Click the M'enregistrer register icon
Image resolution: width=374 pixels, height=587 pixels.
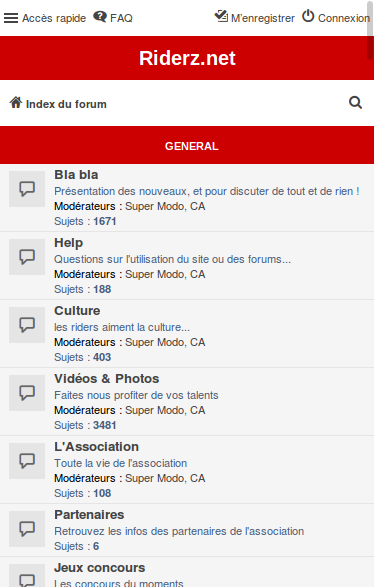click(221, 16)
